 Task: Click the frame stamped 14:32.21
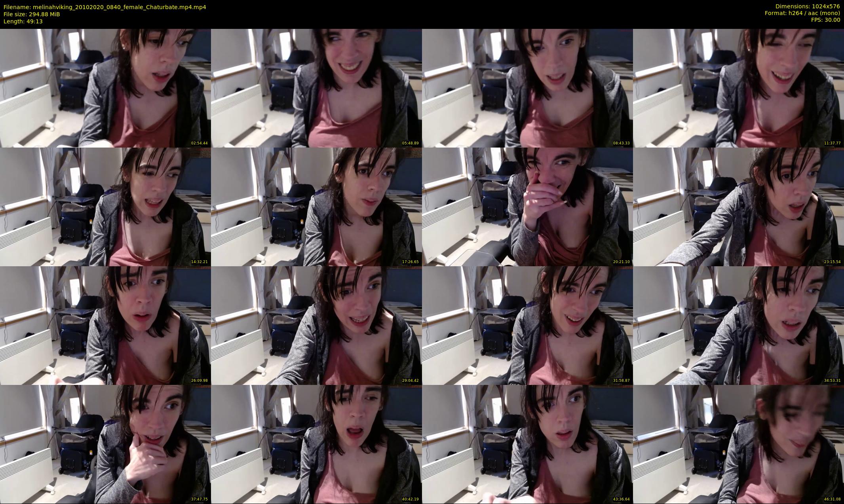pyautogui.click(x=105, y=207)
